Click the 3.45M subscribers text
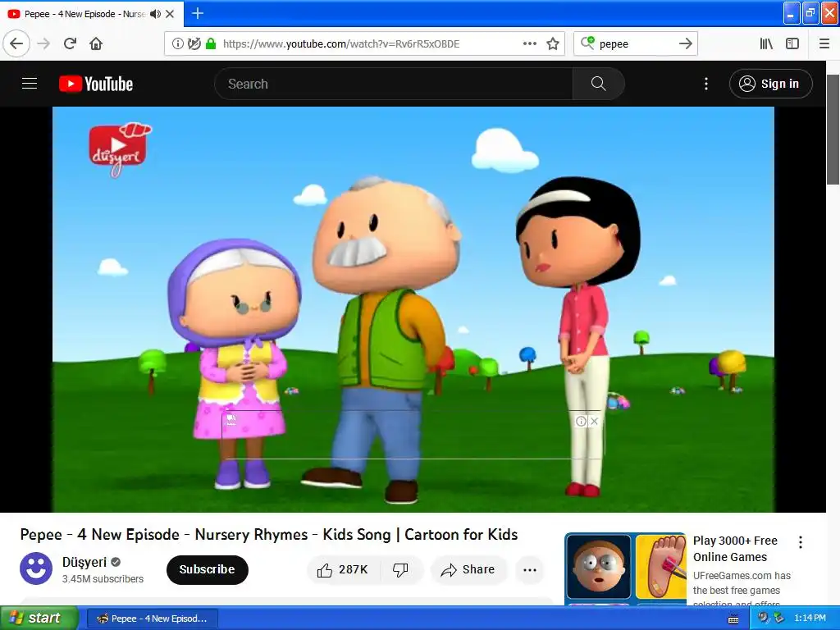840x630 pixels. 103,579
